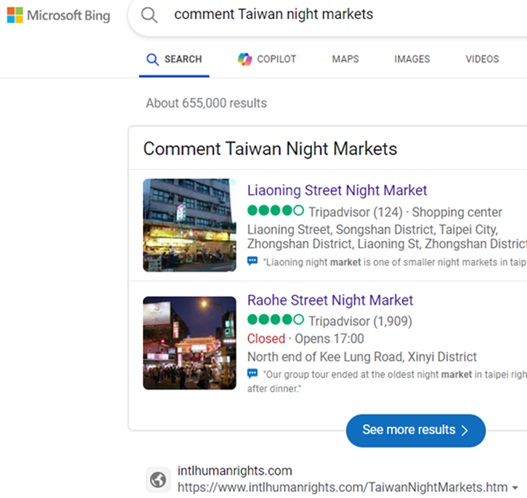Switch to the Maps tab

[346, 59]
